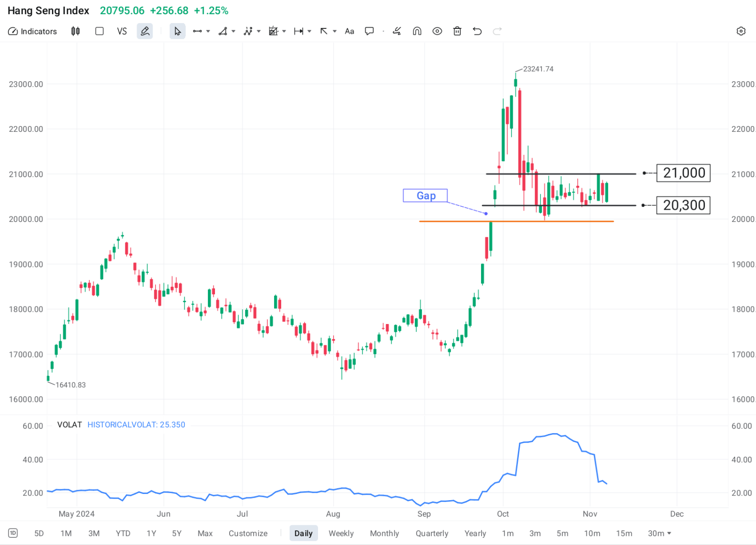
Task: Set range to 5Y
Action: tap(177, 533)
